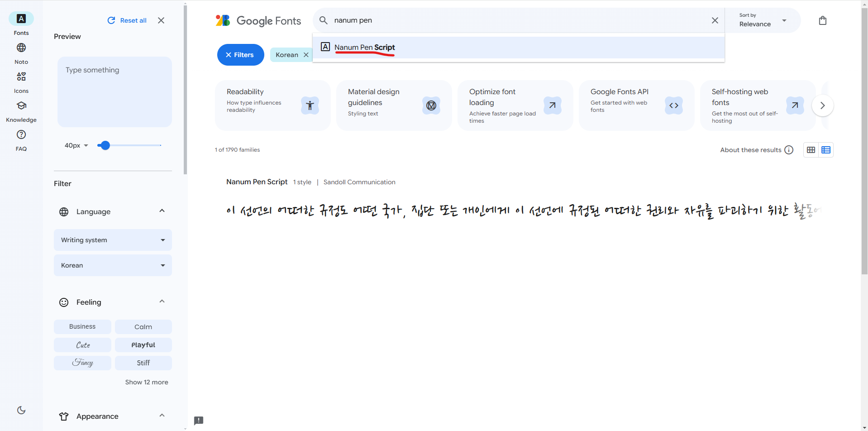The height and width of the screenshot is (431, 868).
Task: Open the Sort by Relevance dropdown
Action: click(x=763, y=20)
